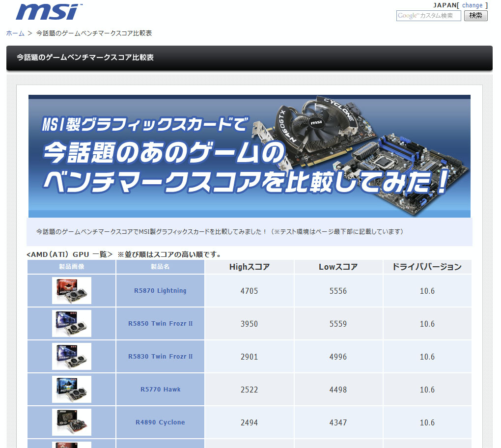The height and width of the screenshot is (448, 501).
Task: Select Low score value 5556
Action: point(338,291)
